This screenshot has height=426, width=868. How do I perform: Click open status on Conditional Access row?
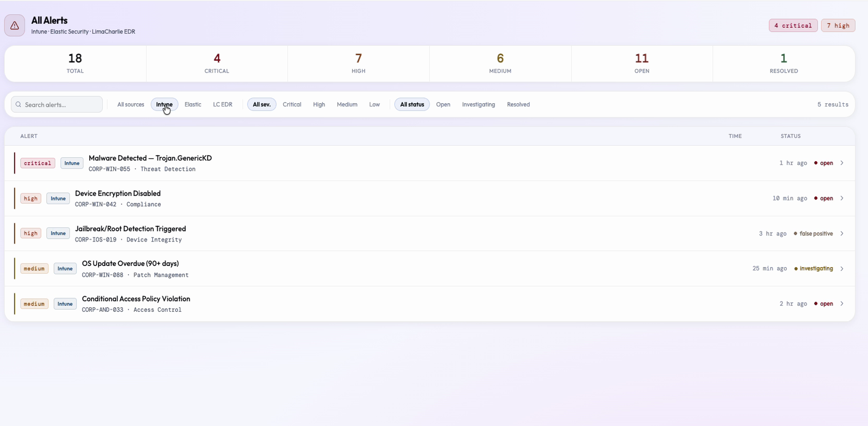coord(823,304)
